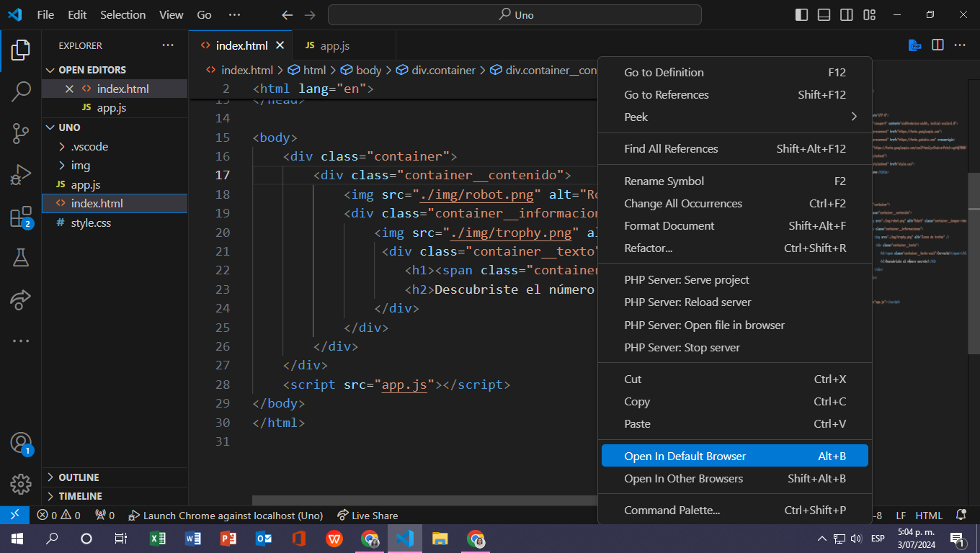Open the Peek submenu arrow

tap(854, 117)
